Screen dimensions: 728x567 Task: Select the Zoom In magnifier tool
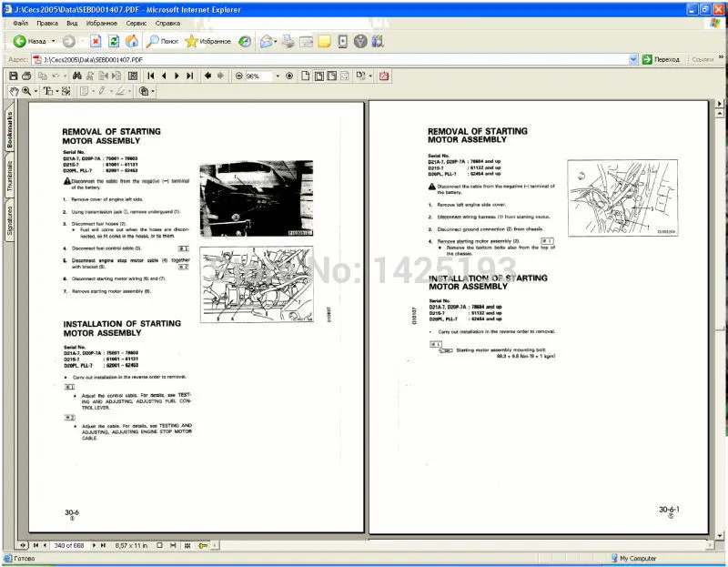coord(26,91)
